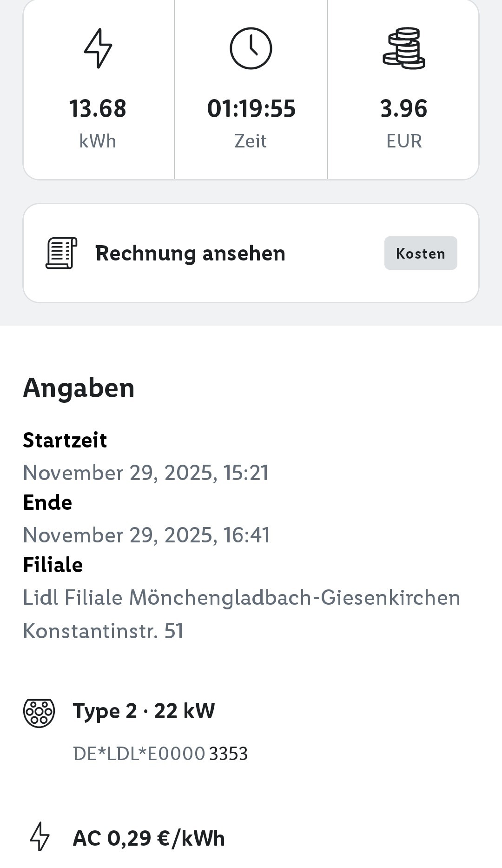Tap the Konstantinstr. 51 address line
Viewport: 502px width, 868px height.
(x=103, y=631)
